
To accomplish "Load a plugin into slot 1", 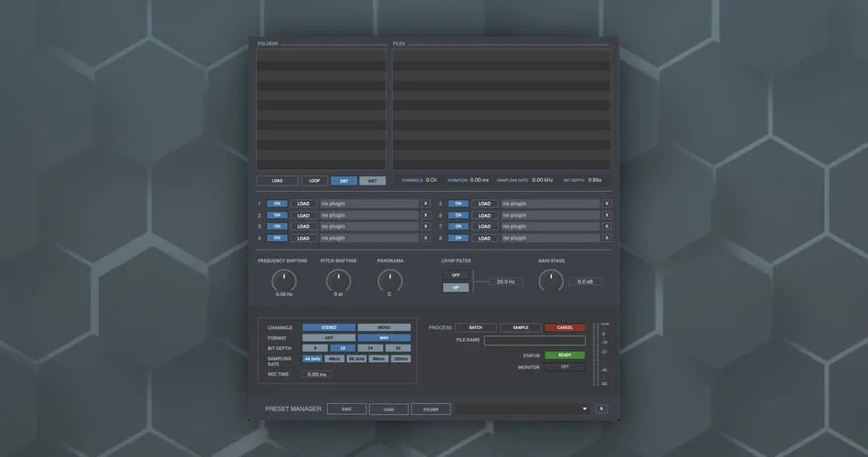I will (303, 203).
